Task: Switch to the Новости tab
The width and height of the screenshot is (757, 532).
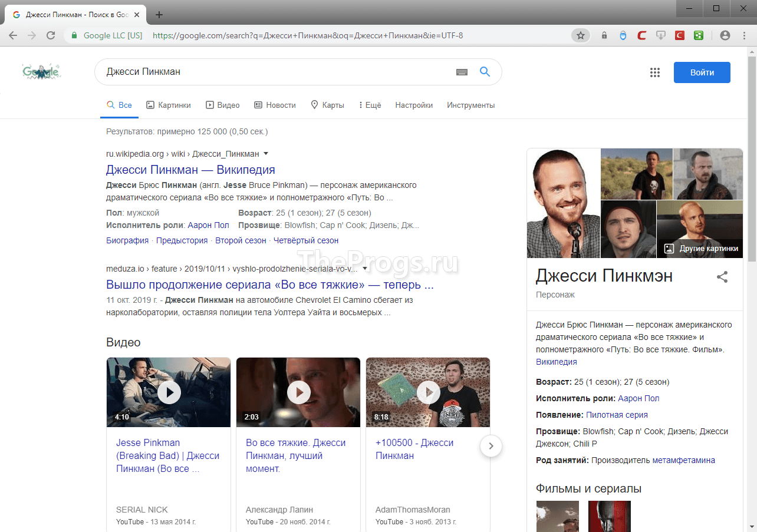Action: coord(275,105)
